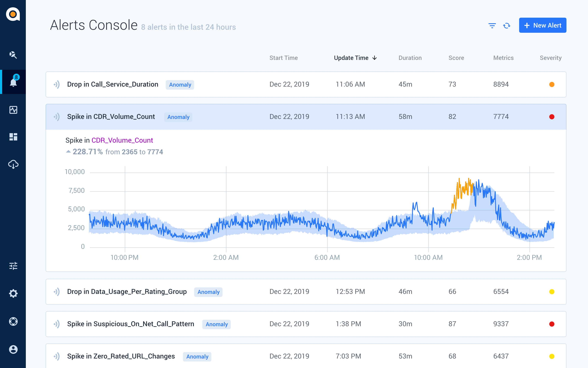Collapse the Spike in CDR_Volume_Count alert row
588x368 pixels.
click(x=306, y=117)
